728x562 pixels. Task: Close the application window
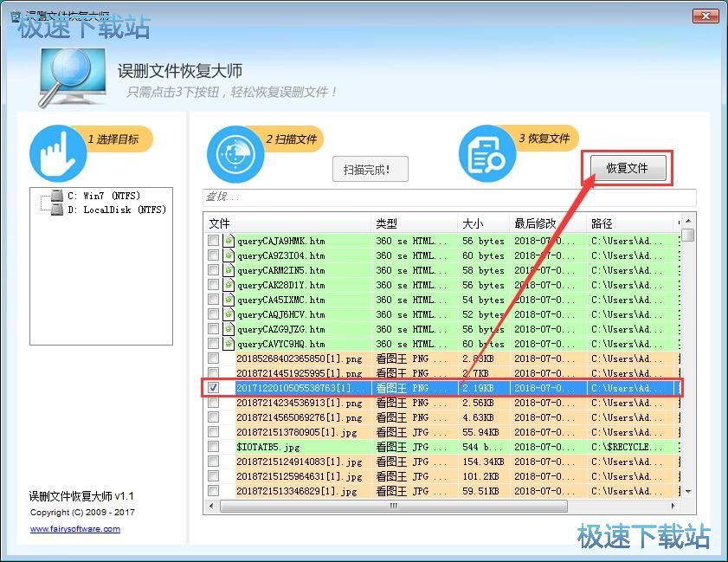tap(705, 16)
